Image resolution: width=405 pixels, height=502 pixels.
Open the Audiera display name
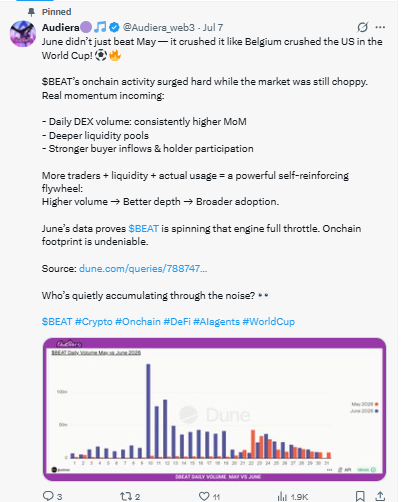pyautogui.click(x=61, y=27)
